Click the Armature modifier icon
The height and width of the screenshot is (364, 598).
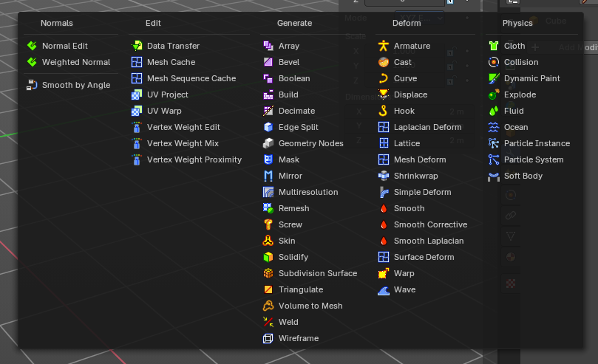(x=384, y=46)
